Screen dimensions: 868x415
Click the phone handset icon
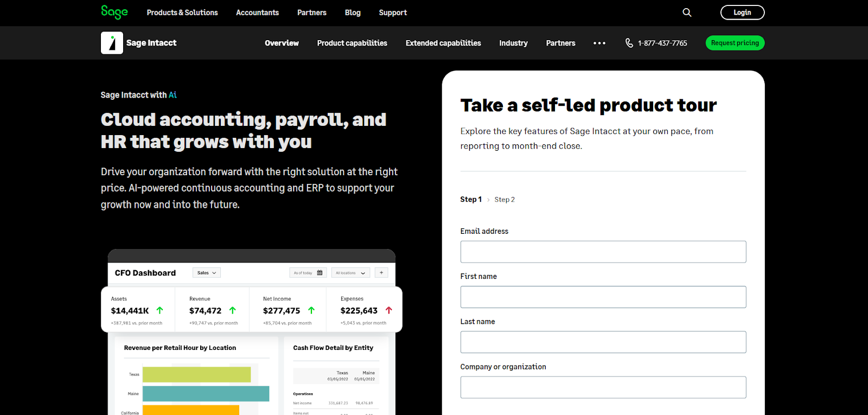pyautogui.click(x=629, y=43)
